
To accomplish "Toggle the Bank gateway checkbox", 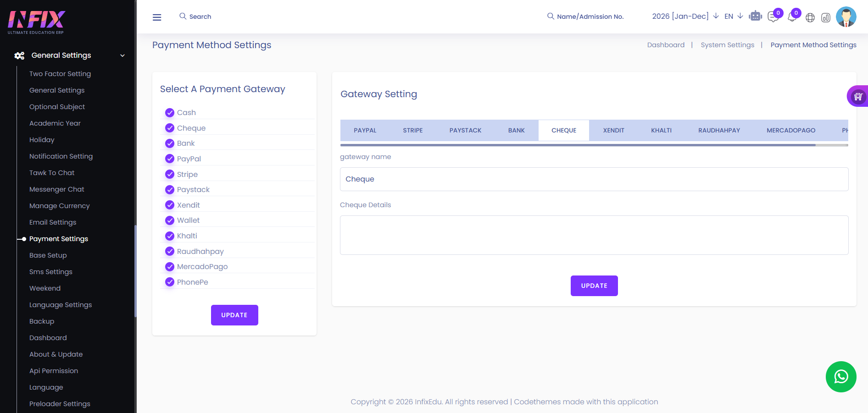I will 170,143.
